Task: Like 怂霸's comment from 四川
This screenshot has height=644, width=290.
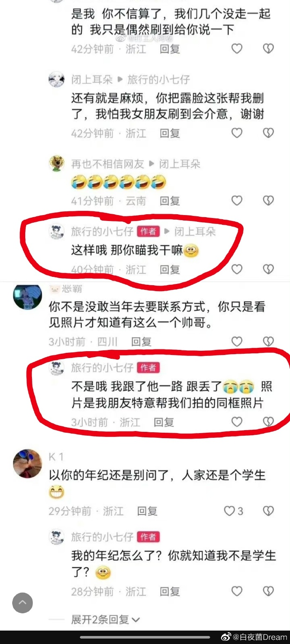Action: click(237, 342)
